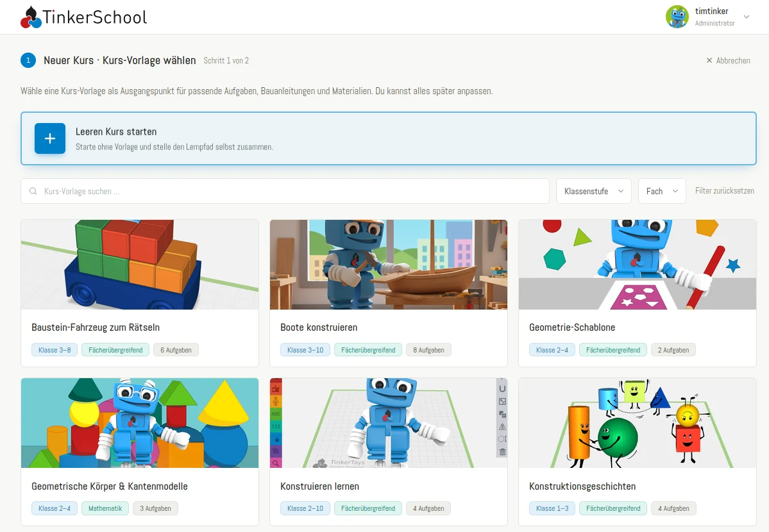The image size is (769, 532).
Task: Click the Mathematik tag on Geometrische Körper
Action: tap(105, 508)
